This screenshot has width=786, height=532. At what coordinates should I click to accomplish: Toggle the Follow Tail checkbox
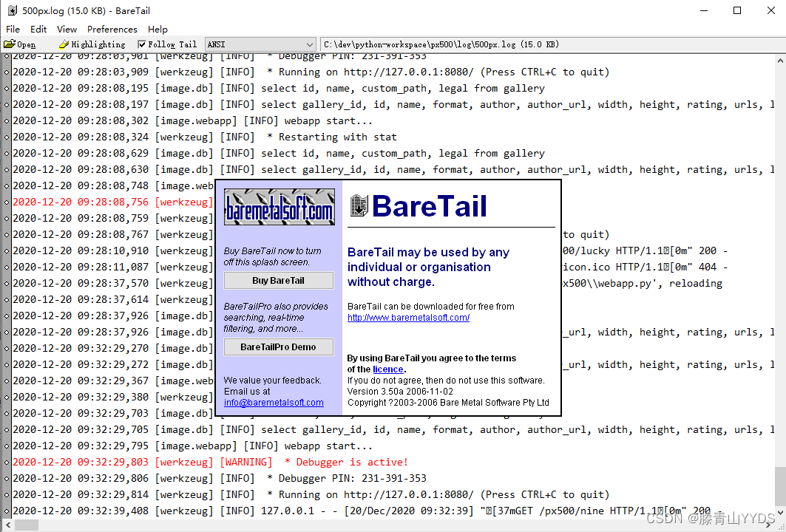click(x=140, y=44)
